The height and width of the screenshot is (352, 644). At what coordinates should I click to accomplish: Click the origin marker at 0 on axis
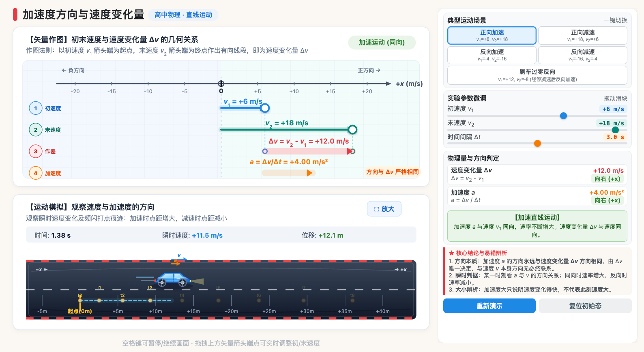tap(221, 84)
